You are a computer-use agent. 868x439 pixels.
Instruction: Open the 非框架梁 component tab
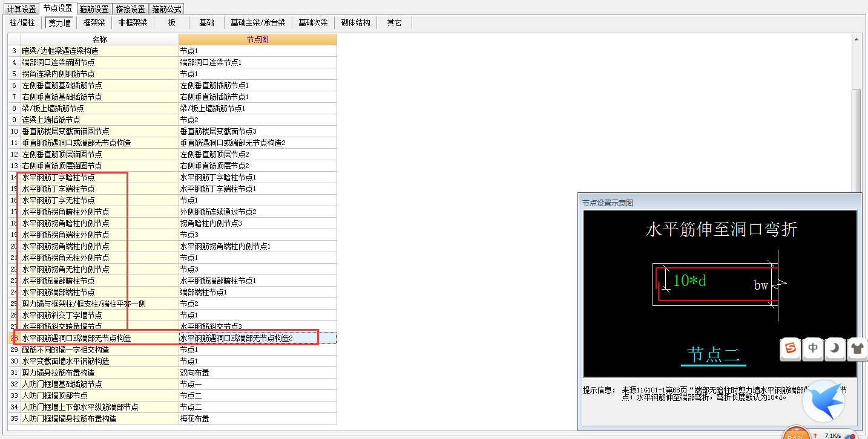tap(133, 22)
